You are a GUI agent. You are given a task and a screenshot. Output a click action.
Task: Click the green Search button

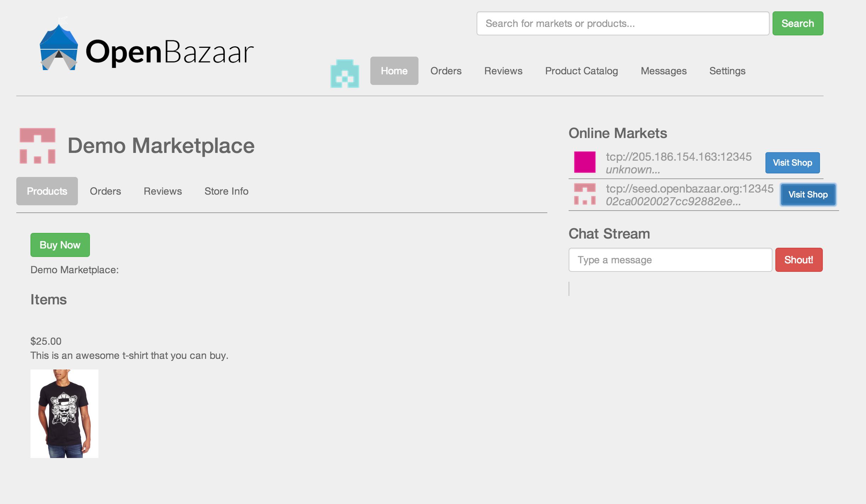(798, 23)
